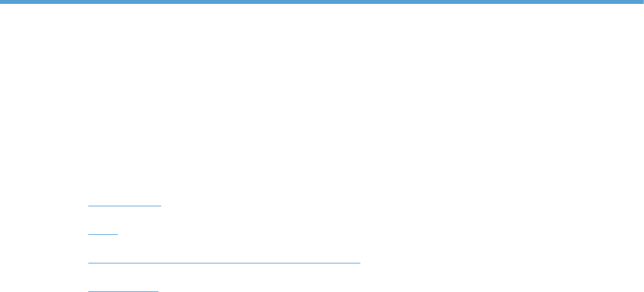Open the last underlined link in the list
Viewport: 644px width, 292px height.
123,287
